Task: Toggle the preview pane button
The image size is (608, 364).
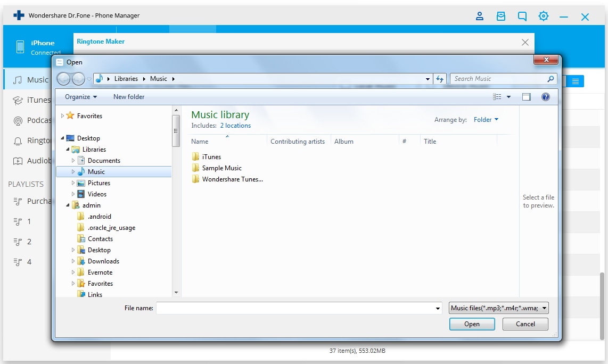Action: [526, 97]
